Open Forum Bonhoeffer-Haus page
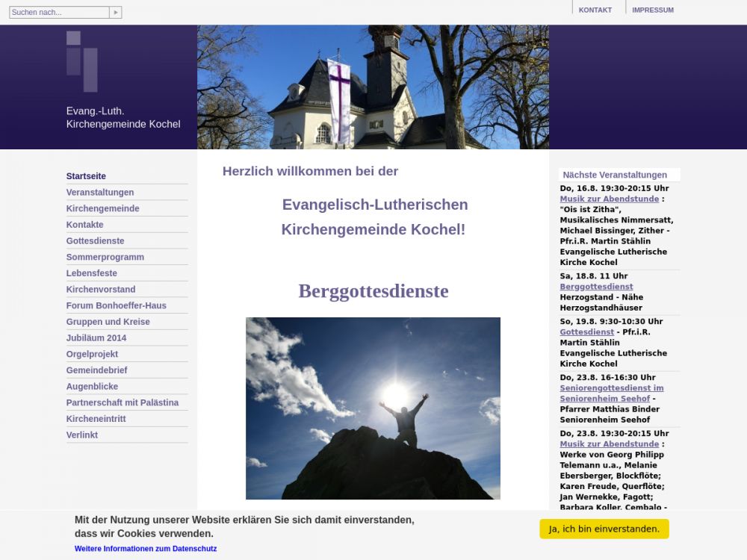Viewport: 747px width, 560px height. click(116, 305)
